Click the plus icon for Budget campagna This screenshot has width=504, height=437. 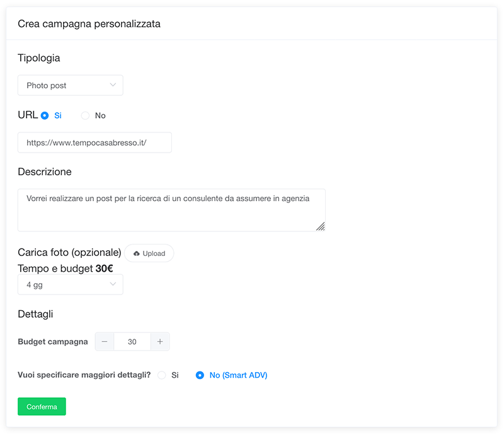pos(160,342)
